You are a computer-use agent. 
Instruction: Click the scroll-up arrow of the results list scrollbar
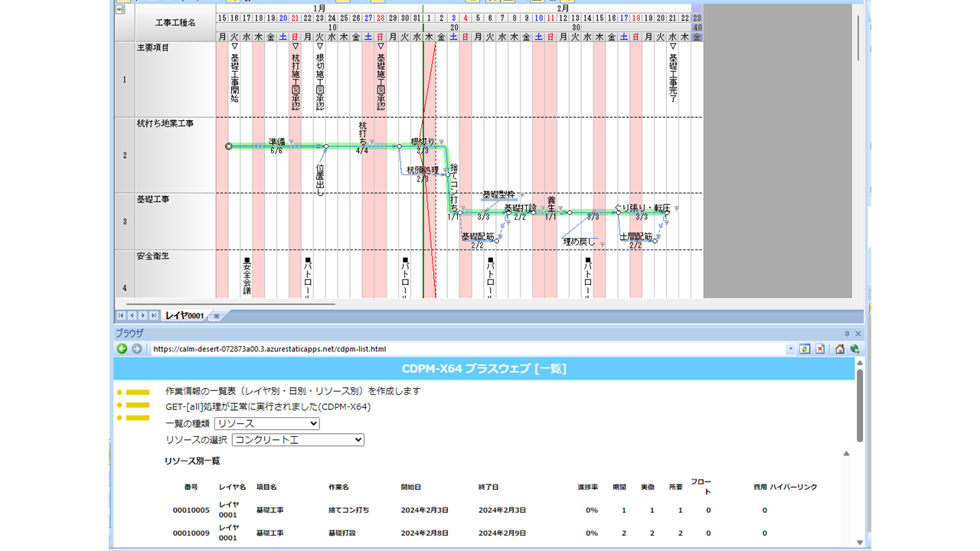[846, 452]
